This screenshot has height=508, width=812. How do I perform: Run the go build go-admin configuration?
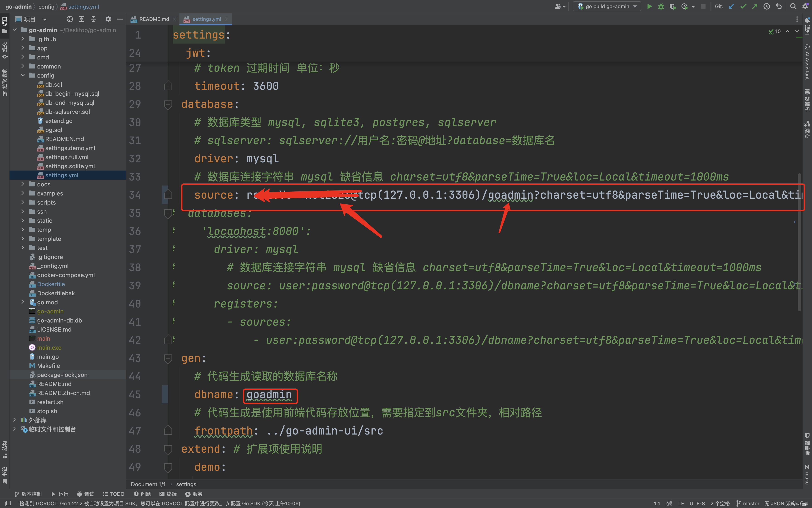[x=649, y=6]
